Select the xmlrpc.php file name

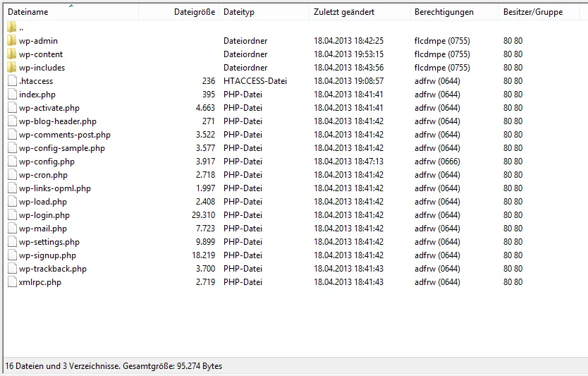pos(39,282)
